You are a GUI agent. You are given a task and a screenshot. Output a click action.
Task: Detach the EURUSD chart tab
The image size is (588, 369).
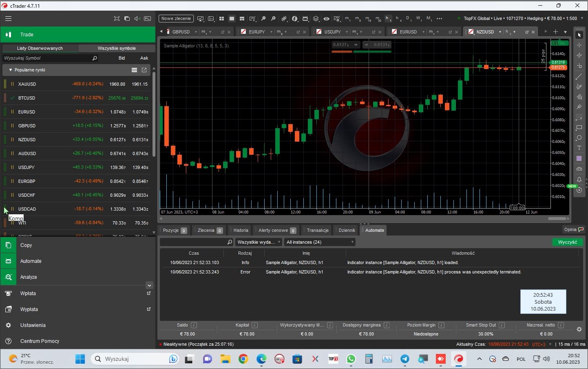[450, 32]
